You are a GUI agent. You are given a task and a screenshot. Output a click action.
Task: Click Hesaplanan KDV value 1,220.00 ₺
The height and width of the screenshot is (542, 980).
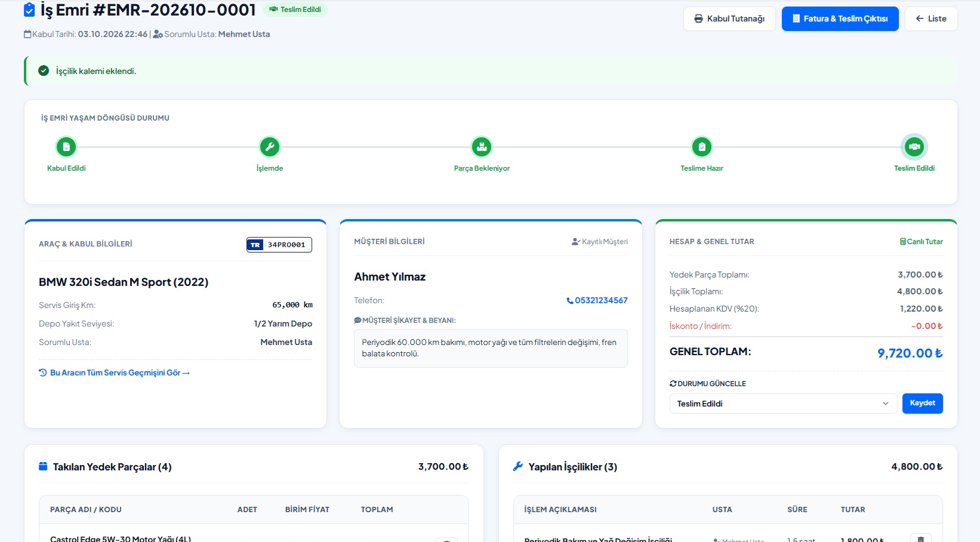921,309
